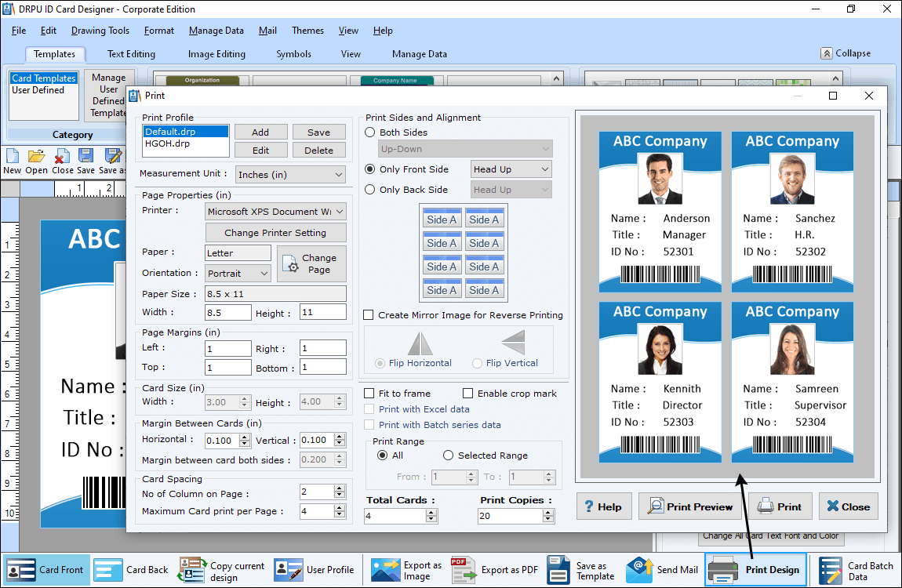Open the File menu
Viewport: 902px width, 588px height.
(x=18, y=31)
